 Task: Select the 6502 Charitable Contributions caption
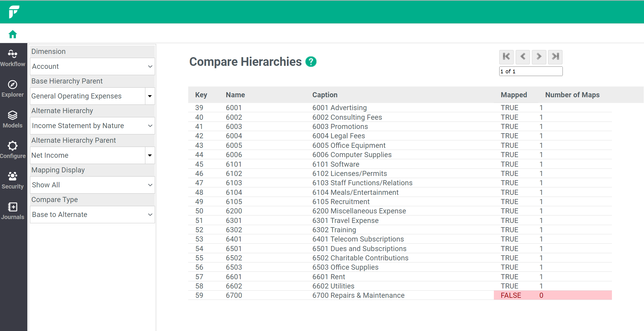click(x=360, y=258)
